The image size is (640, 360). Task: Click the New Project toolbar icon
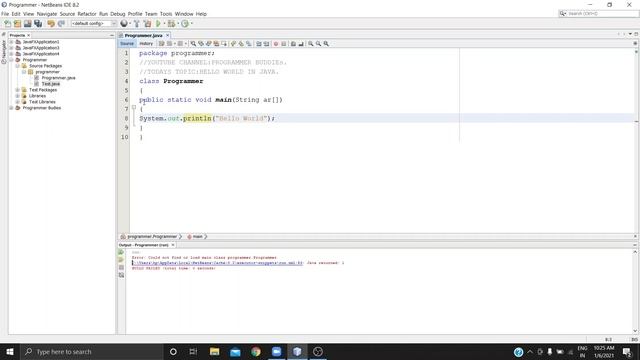point(17,24)
